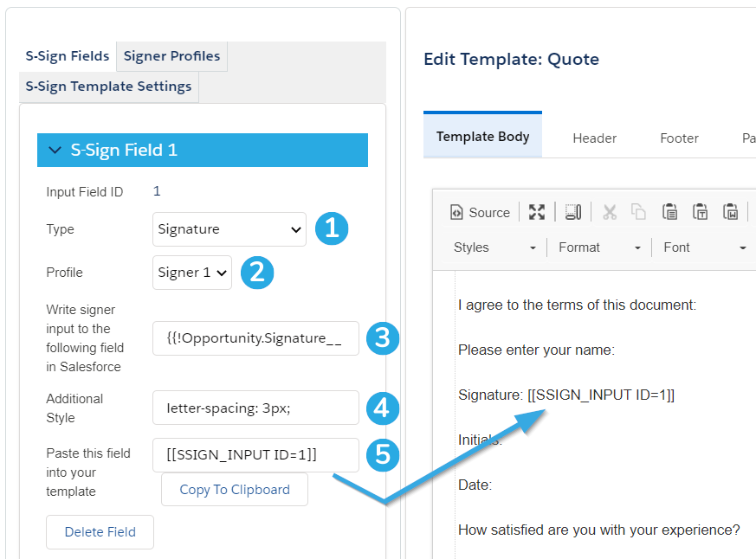Click the Delete Field button
The width and height of the screenshot is (756, 559).
tap(100, 532)
